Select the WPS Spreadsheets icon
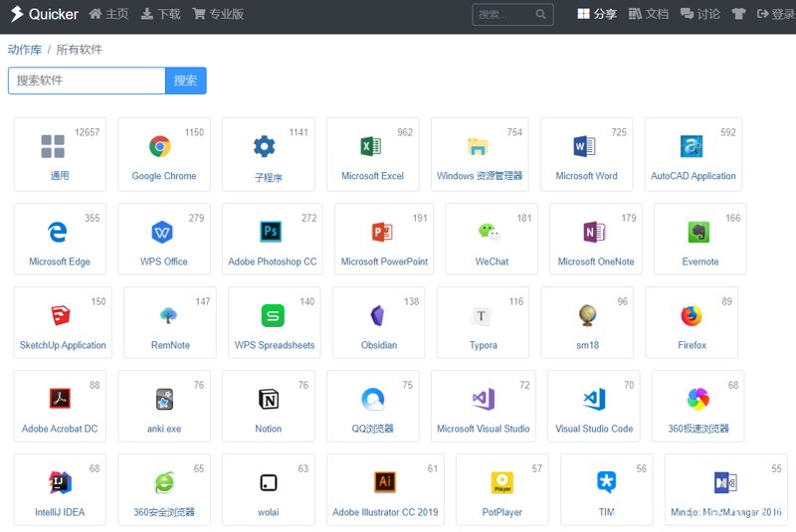 [x=273, y=315]
